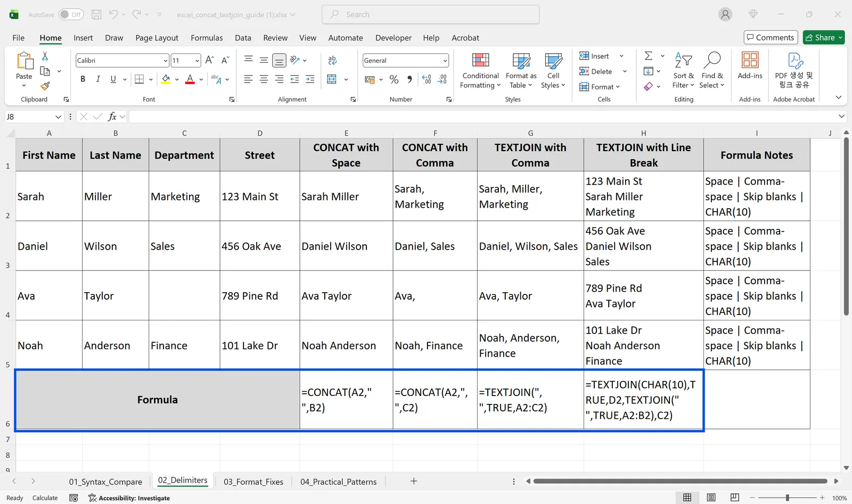Switch to the Formulas ribbon tab
Viewport: 852px width, 504px height.
coord(207,38)
